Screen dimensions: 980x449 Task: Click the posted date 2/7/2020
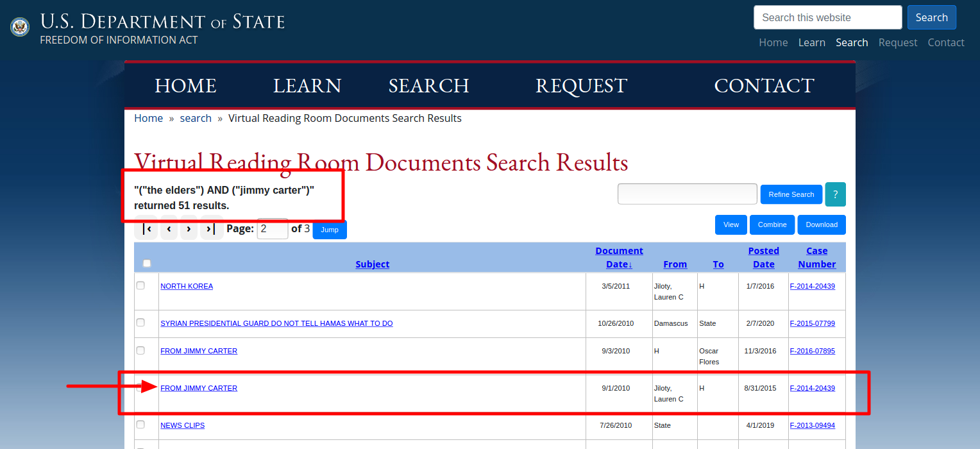pyautogui.click(x=760, y=323)
